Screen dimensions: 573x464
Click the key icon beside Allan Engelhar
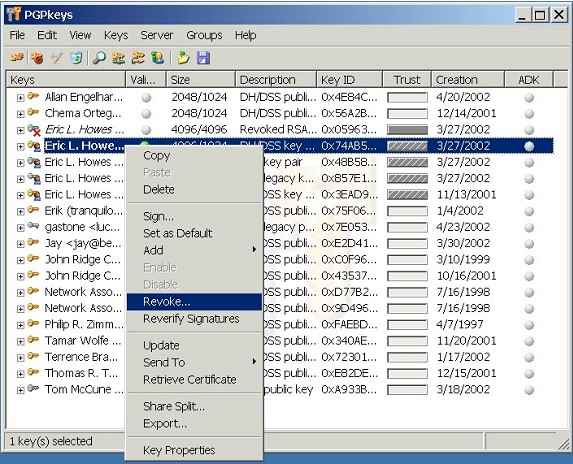[33, 96]
